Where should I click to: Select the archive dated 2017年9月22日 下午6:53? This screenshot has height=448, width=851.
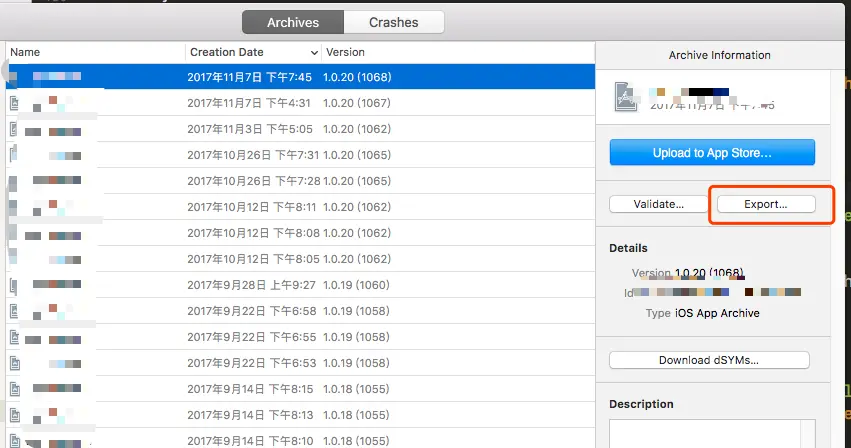pos(300,363)
